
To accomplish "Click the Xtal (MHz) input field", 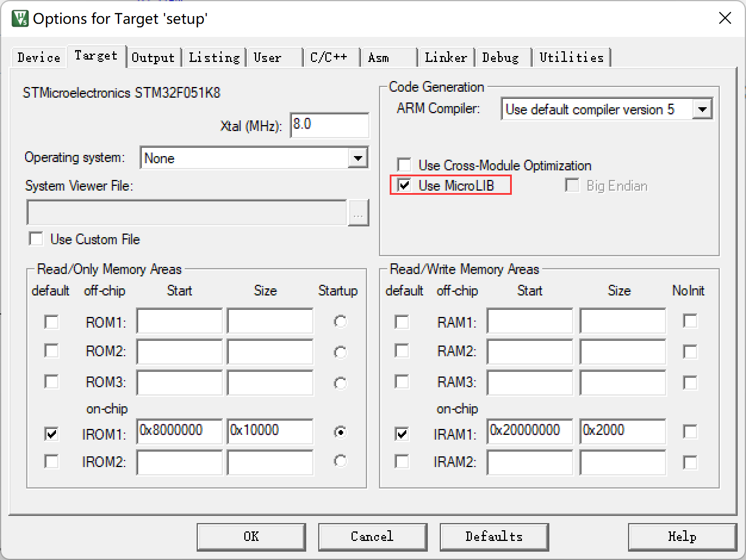I will pyautogui.click(x=330, y=126).
